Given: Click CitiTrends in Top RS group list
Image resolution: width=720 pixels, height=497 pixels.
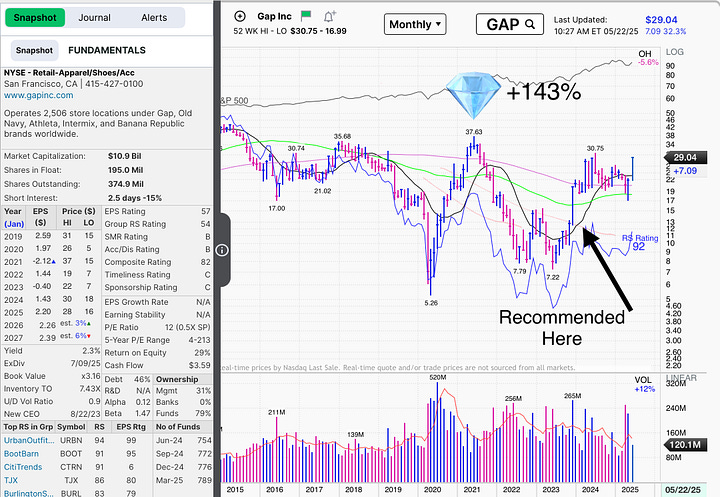Looking at the screenshot, I should click(23, 467).
